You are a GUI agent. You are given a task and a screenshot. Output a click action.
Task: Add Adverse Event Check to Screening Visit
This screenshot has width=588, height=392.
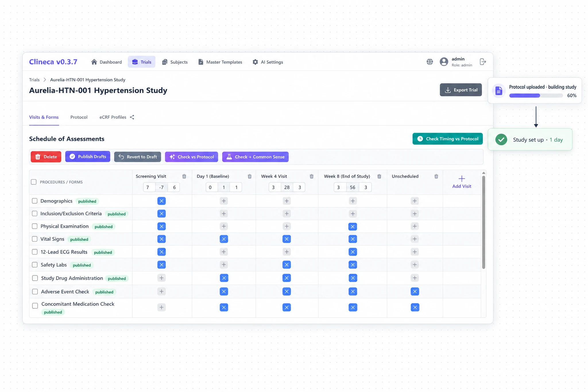coord(162,291)
